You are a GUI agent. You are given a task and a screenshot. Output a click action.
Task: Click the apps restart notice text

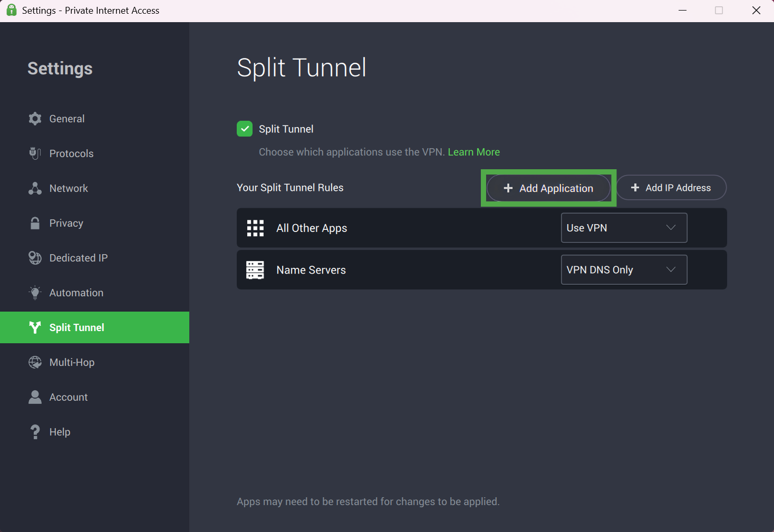click(x=368, y=501)
